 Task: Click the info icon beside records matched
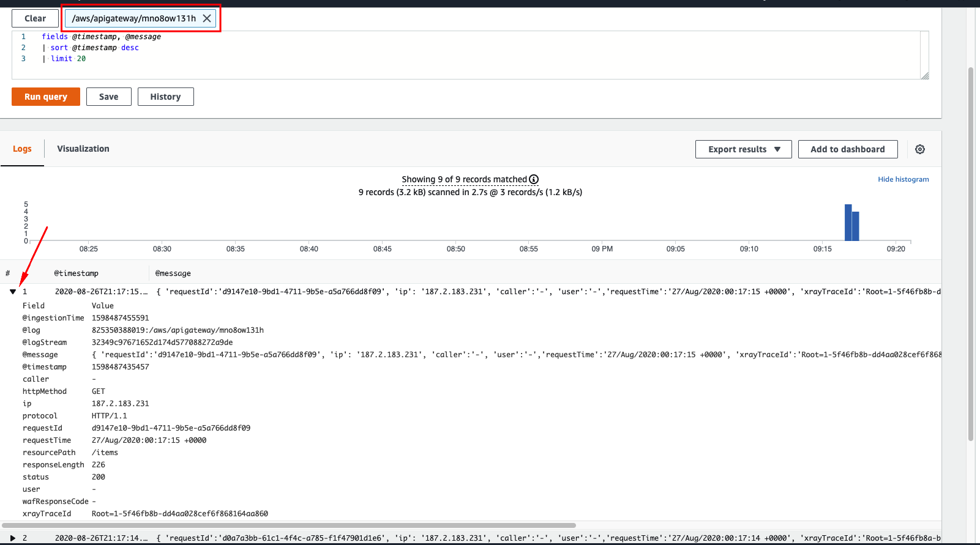click(x=534, y=179)
